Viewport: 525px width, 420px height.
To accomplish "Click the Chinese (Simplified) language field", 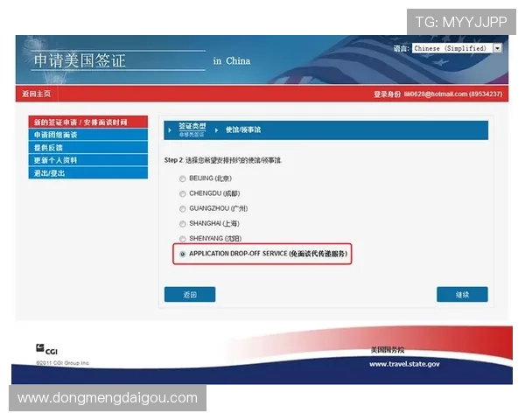I will pyautogui.click(x=452, y=48).
